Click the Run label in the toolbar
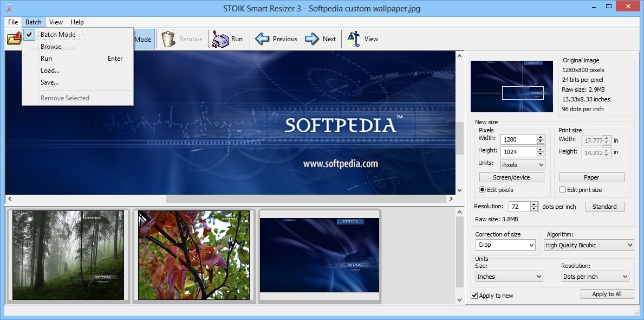This screenshot has height=320, width=644. pos(237,39)
